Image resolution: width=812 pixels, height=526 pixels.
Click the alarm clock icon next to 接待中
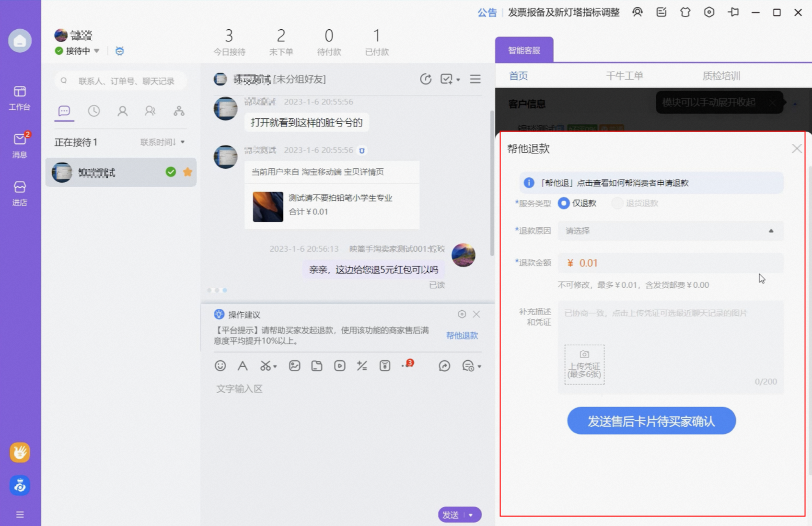point(120,51)
